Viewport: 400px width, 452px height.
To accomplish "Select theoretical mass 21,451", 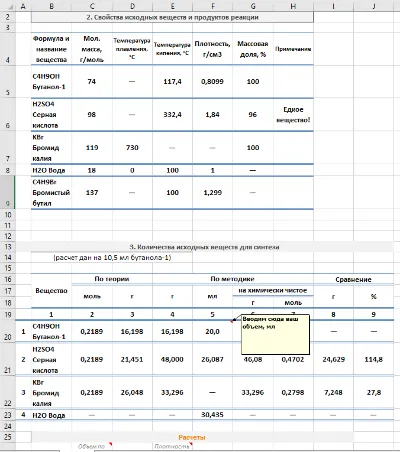I will [x=132, y=359].
